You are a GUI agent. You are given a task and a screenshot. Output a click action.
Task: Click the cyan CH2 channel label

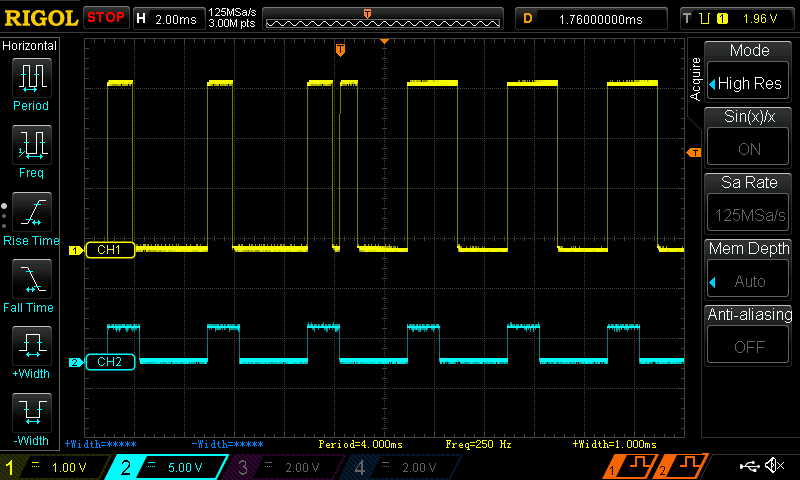(x=110, y=362)
